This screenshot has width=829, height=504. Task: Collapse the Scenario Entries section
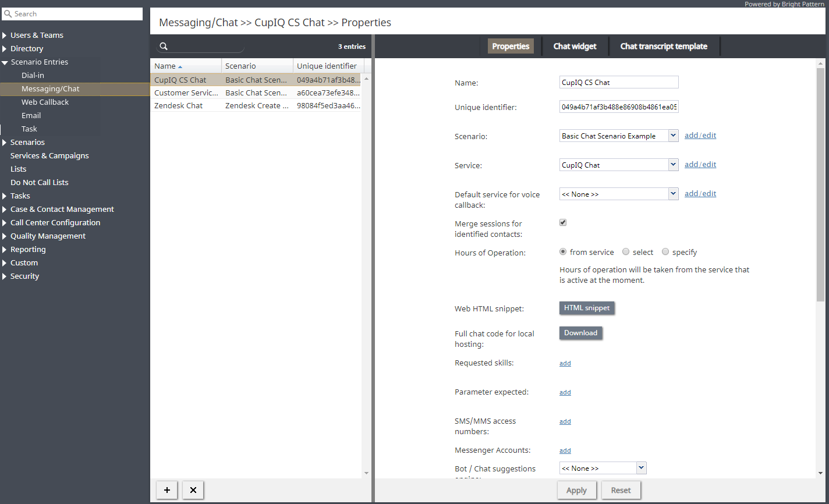5,62
